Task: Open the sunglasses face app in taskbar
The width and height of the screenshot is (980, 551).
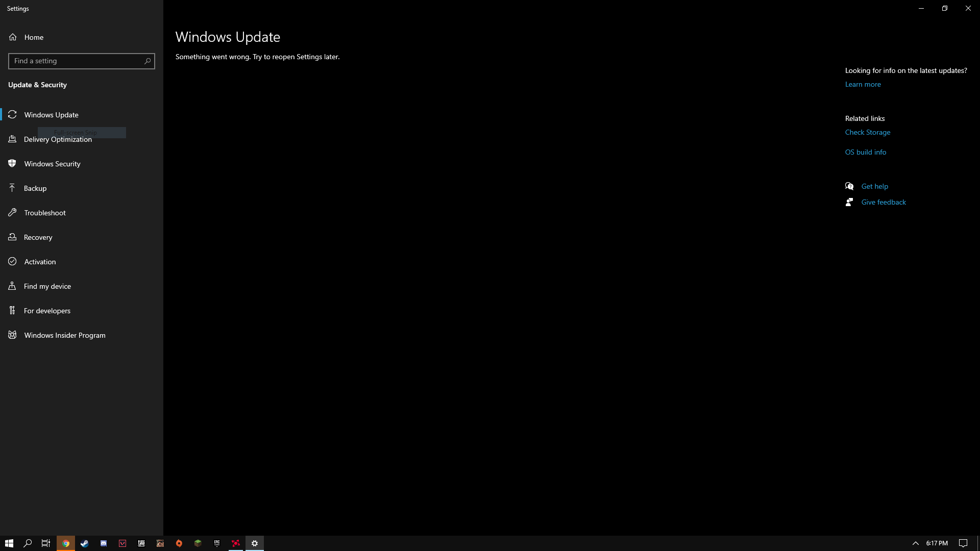Action: (x=160, y=543)
